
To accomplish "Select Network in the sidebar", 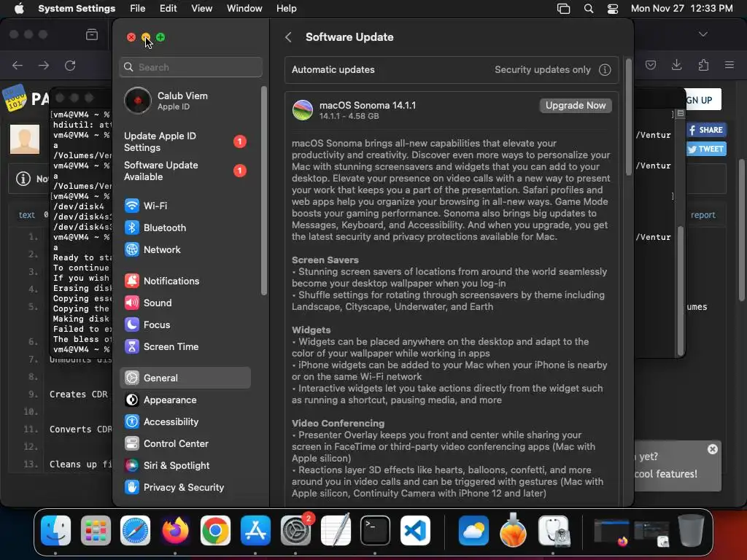I will pos(185,249).
